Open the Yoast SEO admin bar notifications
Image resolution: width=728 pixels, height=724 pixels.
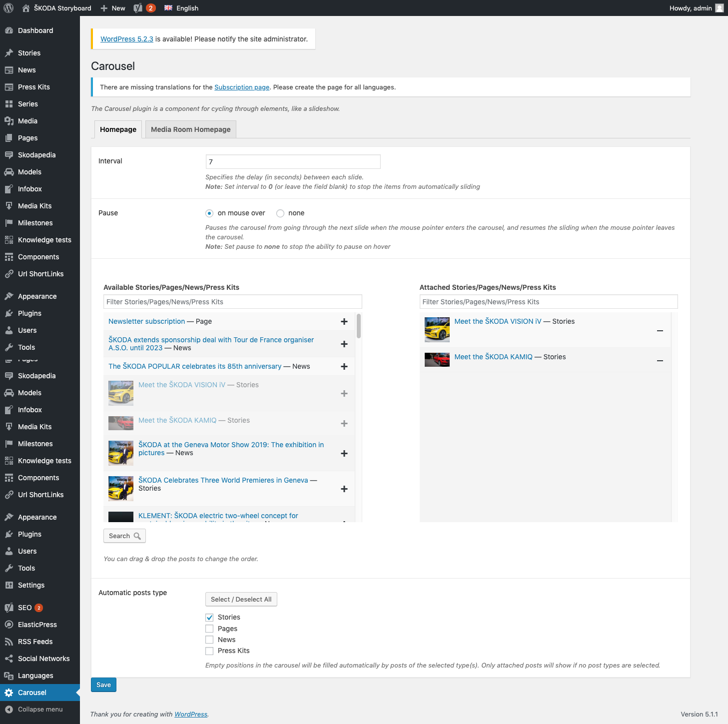[144, 8]
